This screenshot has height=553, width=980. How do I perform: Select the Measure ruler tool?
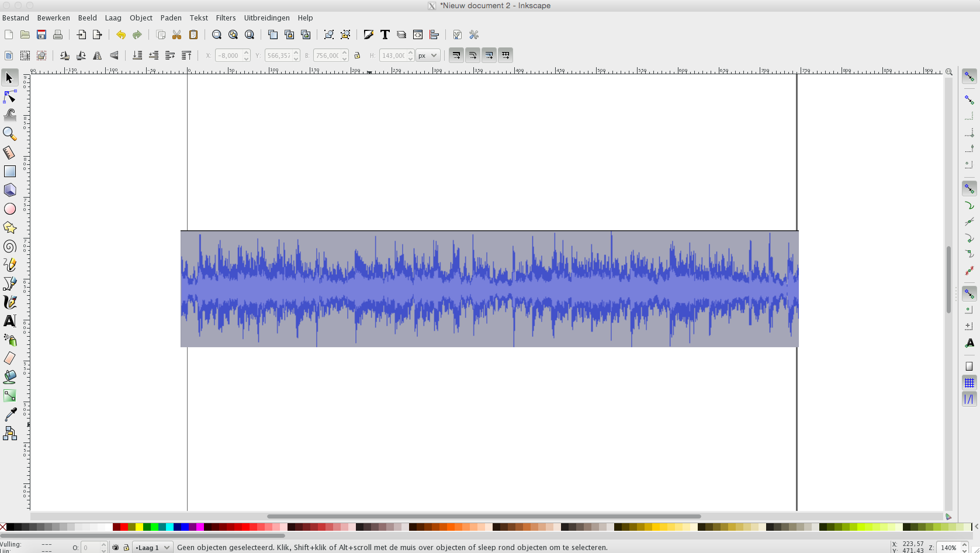[9, 153]
